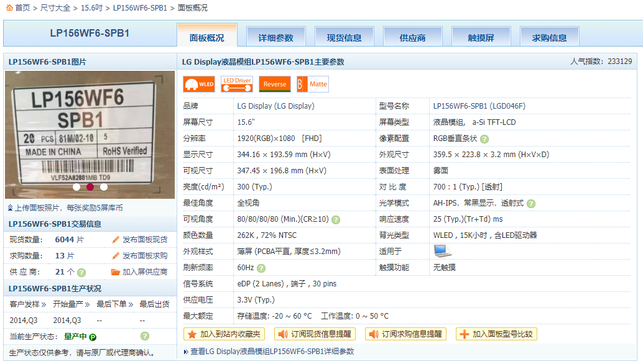Viewport: 643px width, 364px height.
Task: Click the pencil icon beside 发布面板求购
Action: [x=116, y=256]
